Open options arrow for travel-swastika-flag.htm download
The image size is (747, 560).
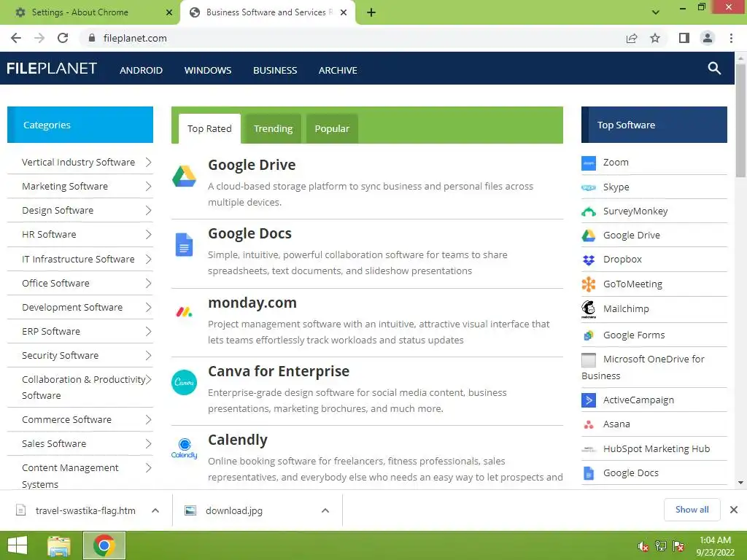point(155,510)
